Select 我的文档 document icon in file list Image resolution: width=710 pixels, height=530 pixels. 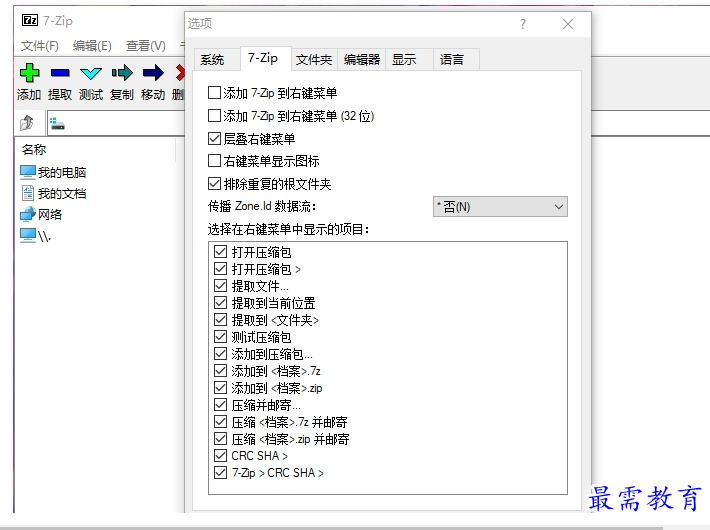[28, 193]
